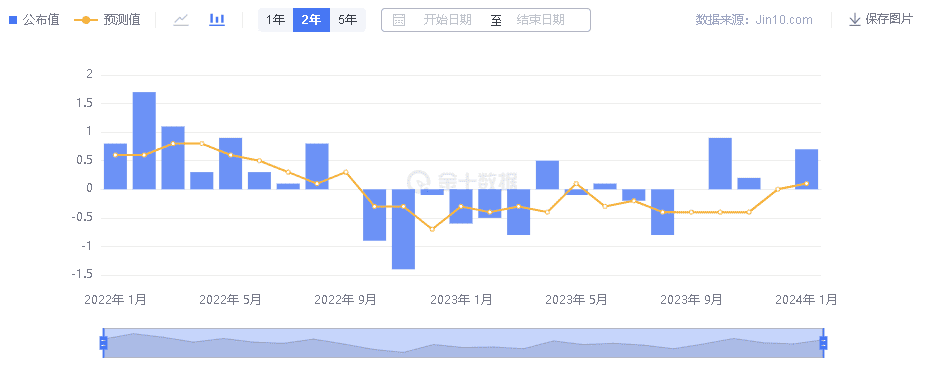This screenshot has width=925, height=371.
Task: Switch to line chart view icon
Action: tap(181, 20)
